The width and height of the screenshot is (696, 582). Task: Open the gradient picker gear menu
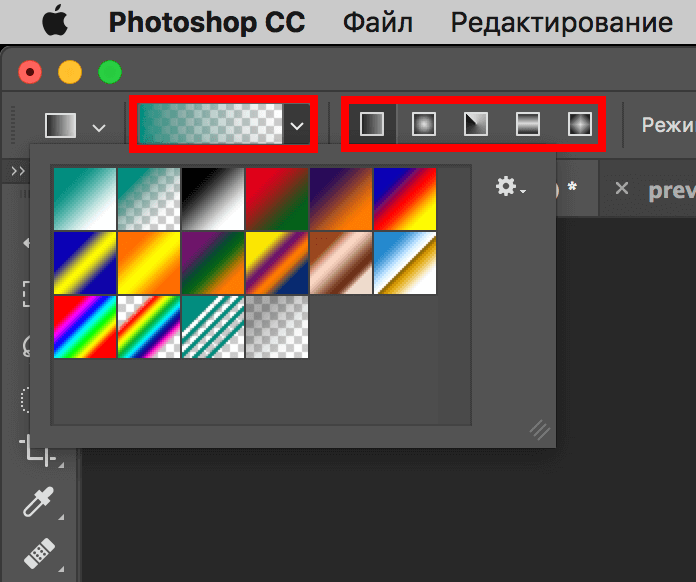[x=510, y=186]
